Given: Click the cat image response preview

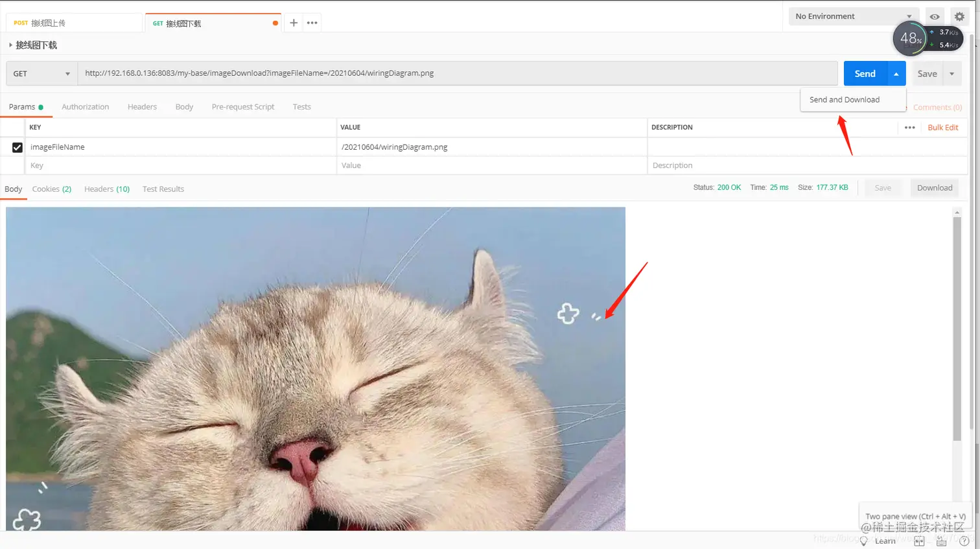Looking at the screenshot, I should [x=316, y=369].
